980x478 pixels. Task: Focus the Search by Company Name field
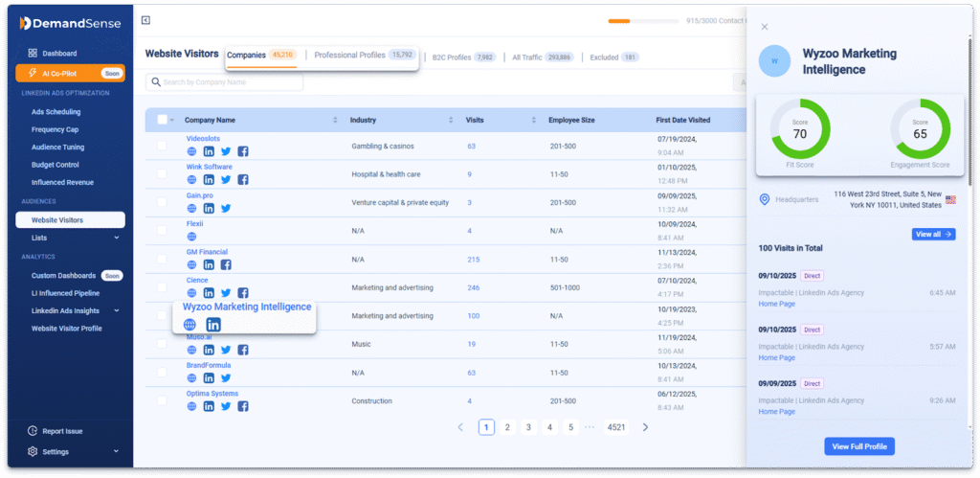point(224,82)
